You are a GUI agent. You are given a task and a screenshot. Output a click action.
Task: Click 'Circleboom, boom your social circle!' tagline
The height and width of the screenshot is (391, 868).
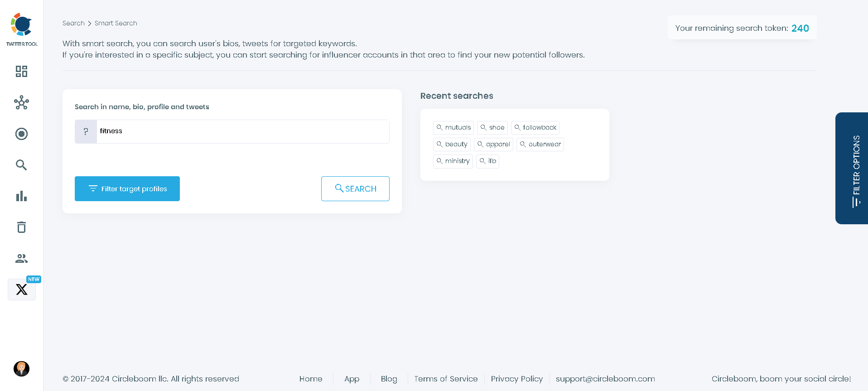click(781, 379)
